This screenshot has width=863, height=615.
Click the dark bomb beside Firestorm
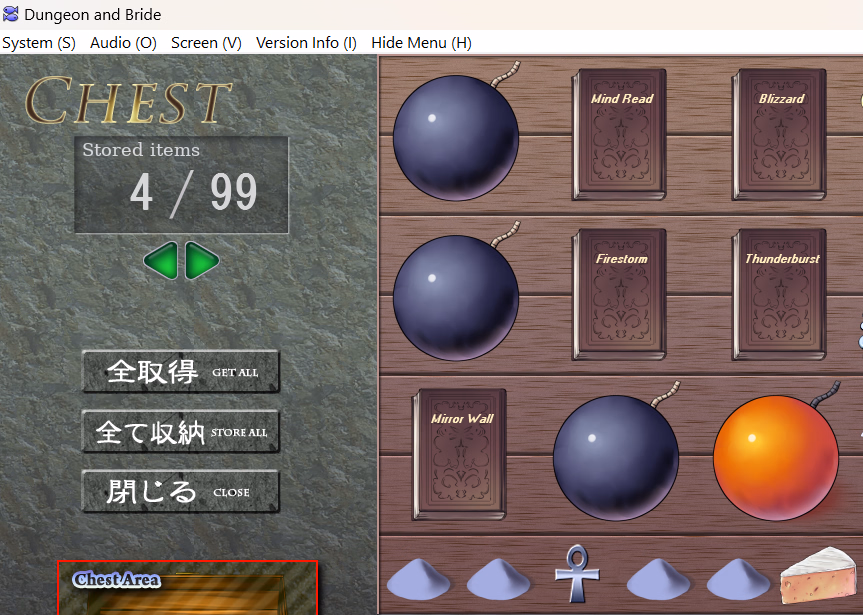456,297
